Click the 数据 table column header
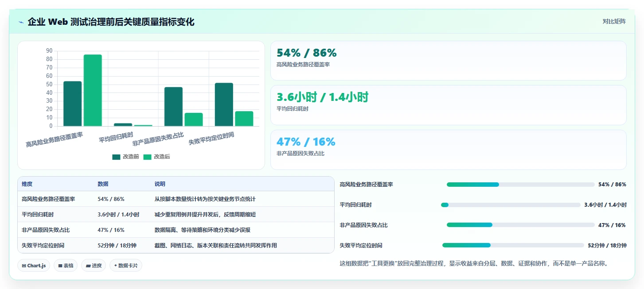This screenshot has width=644, height=289. [103, 184]
